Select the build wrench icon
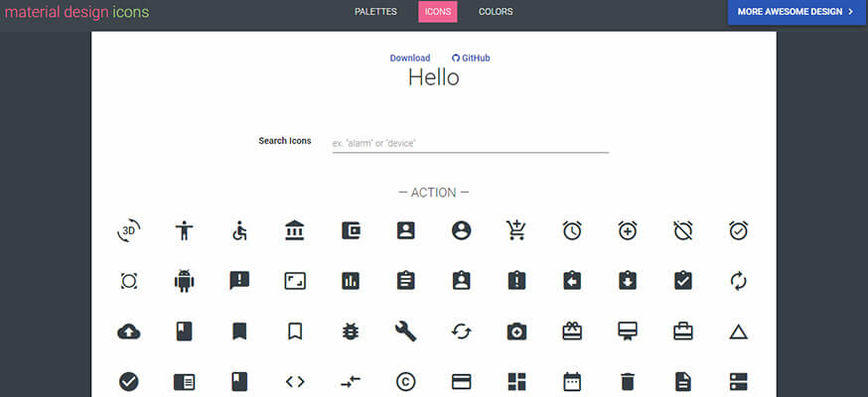Screen dimensions: 868x397 pyautogui.click(x=406, y=331)
